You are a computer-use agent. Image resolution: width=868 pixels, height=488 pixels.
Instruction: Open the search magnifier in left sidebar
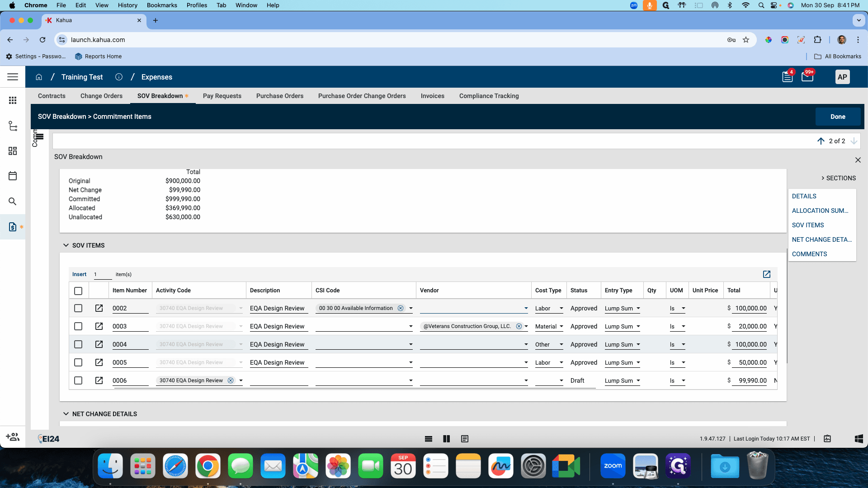click(13, 202)
